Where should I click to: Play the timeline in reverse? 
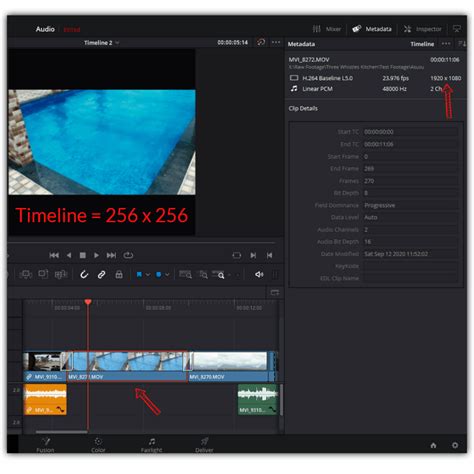click(x=69, y=255)
